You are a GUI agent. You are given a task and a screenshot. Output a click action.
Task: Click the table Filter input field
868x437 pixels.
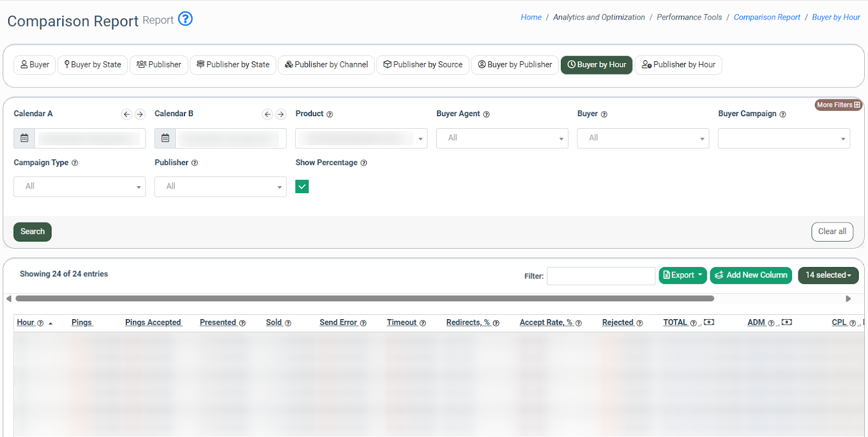pos(601,276)
